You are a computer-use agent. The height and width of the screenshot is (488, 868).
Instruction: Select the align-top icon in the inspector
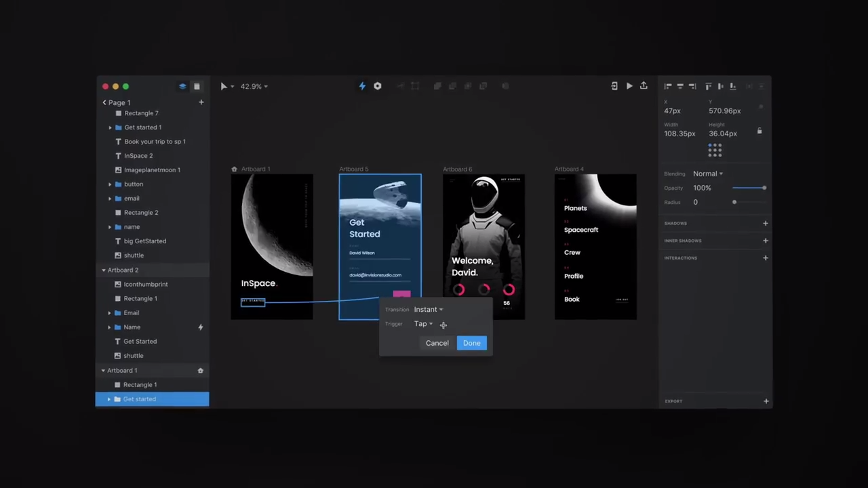[708, 86]
